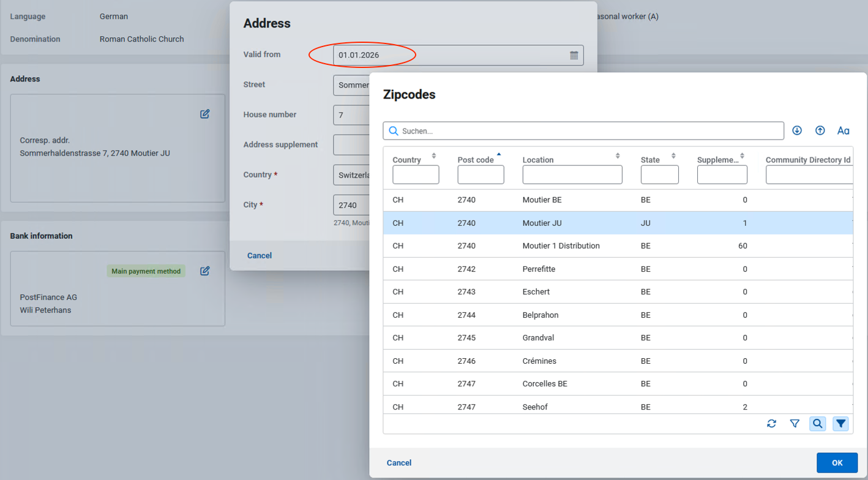The image size is (868, 480).
Task: Toggle the Aa match case option
Action: pyautogui.click(x=843, y=130)
